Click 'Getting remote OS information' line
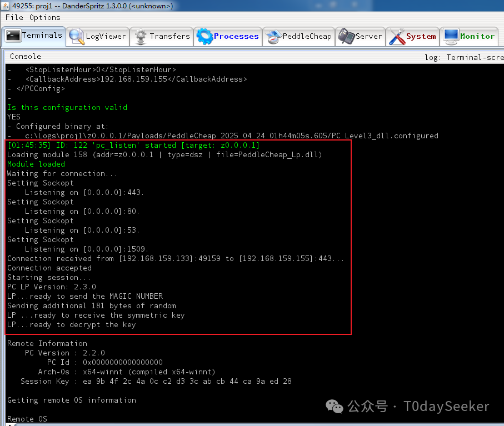 72,400
